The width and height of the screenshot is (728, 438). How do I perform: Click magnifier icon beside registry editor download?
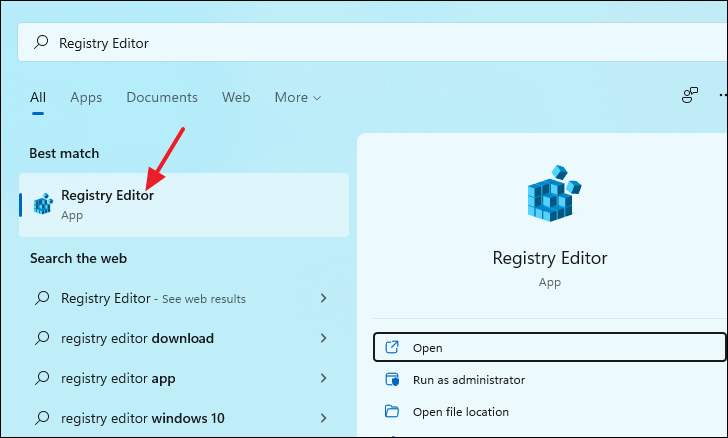tap(42, 338)
